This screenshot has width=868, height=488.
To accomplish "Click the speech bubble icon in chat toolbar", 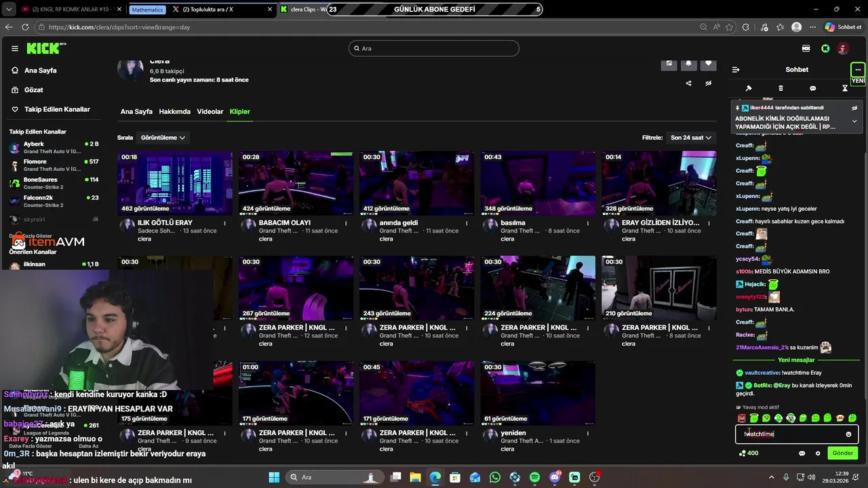I will tap(812, 88).
